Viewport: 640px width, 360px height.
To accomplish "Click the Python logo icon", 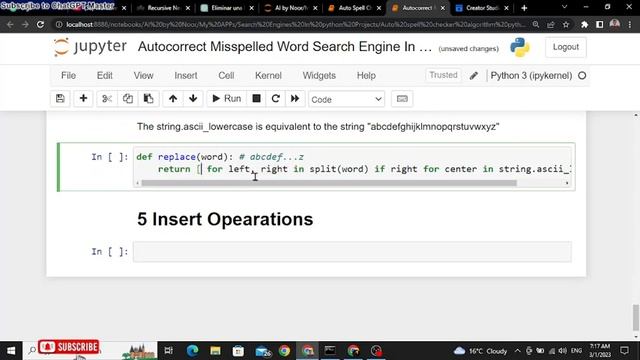I will 520,47.
